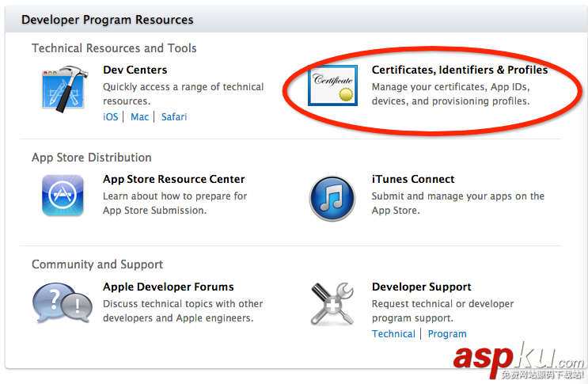Open the Safari dev center link

[x=174, y=116]
